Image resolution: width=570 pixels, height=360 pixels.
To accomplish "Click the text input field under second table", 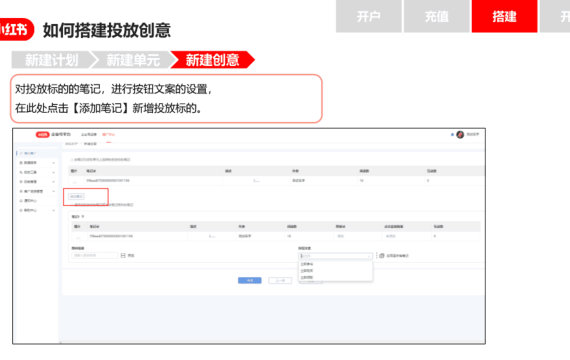I will [x=95, y=256].
